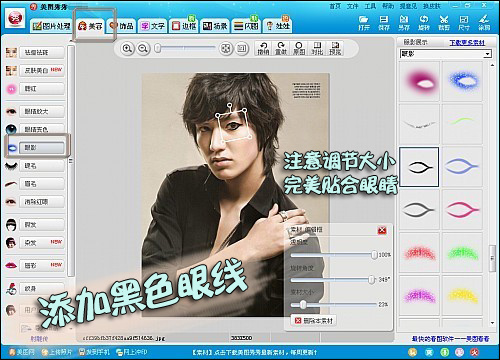
Task: Click the rotate (旋转) icon in top toolbar
Action: (x=424, y=23)
